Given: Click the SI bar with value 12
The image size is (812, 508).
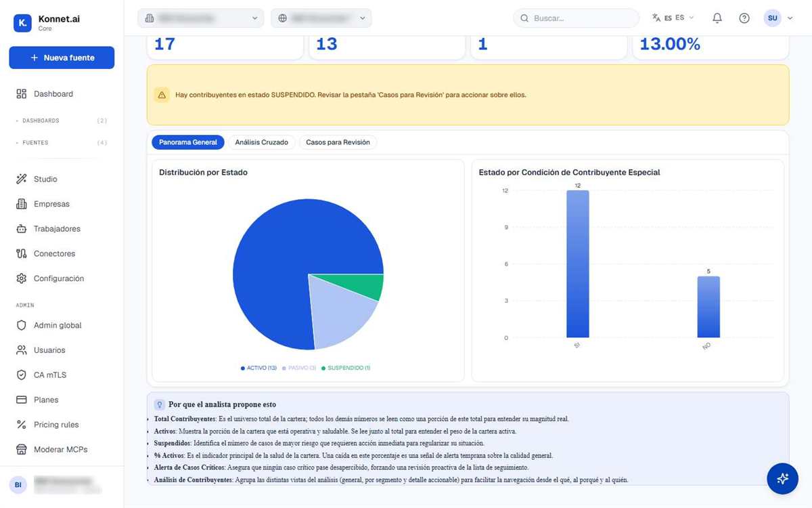Looking at the screenshot, I should click(x=577, y=263).
